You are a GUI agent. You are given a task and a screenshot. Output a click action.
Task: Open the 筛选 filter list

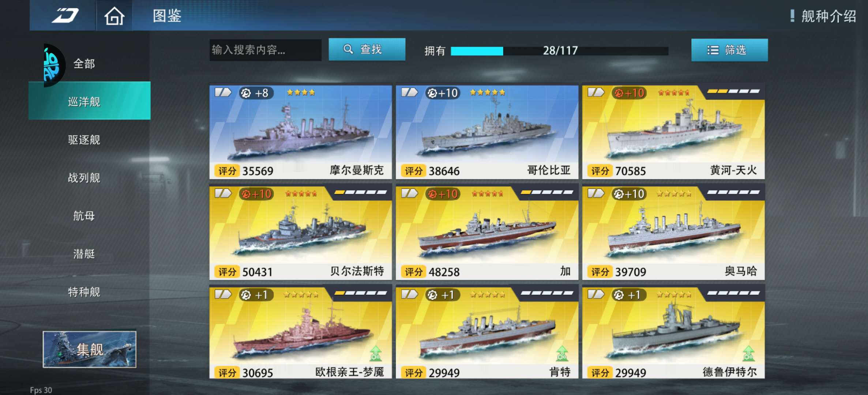point(729,50)
